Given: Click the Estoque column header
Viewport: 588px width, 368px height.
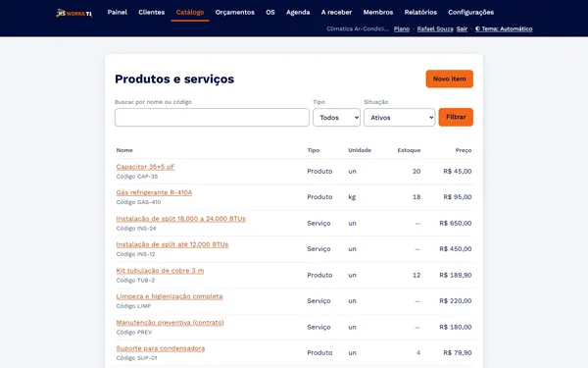Looking at the screenshot, I should click(409, 150).
